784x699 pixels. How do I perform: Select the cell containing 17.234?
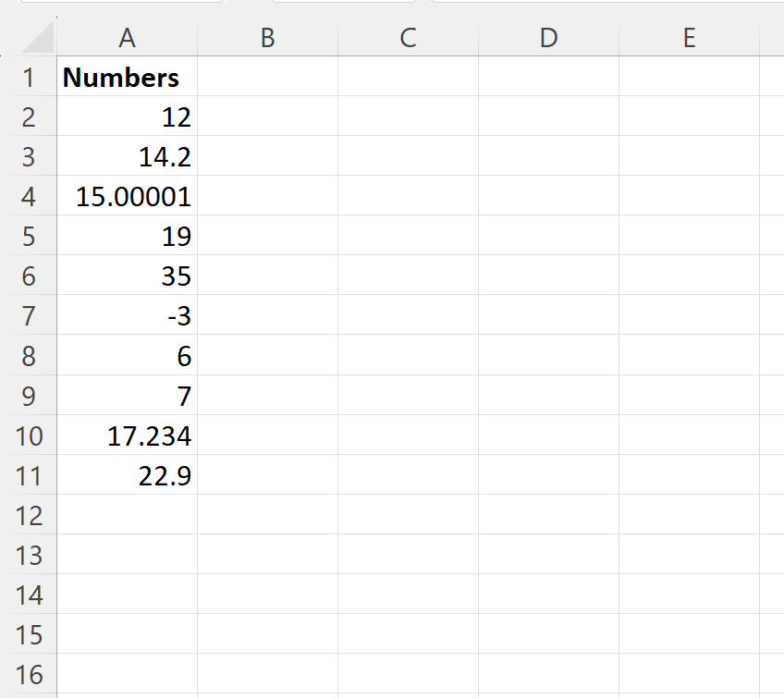click(x=127, y=435)
